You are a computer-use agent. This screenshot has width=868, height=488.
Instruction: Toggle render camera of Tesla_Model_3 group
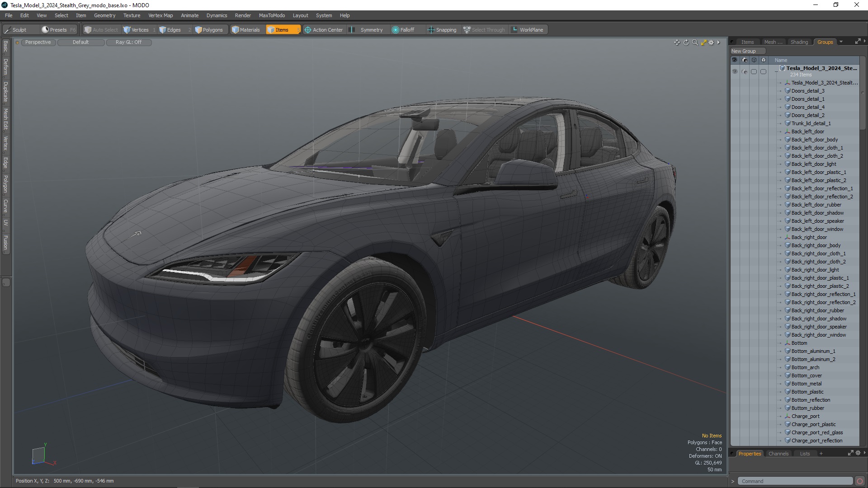[745, 71]
